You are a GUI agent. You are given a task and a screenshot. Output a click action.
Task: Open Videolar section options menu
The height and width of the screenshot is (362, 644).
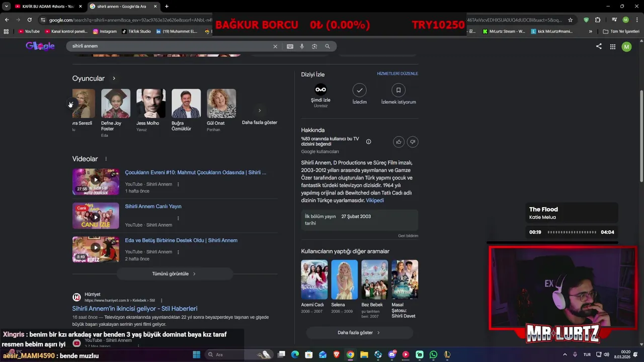[106, 159]
